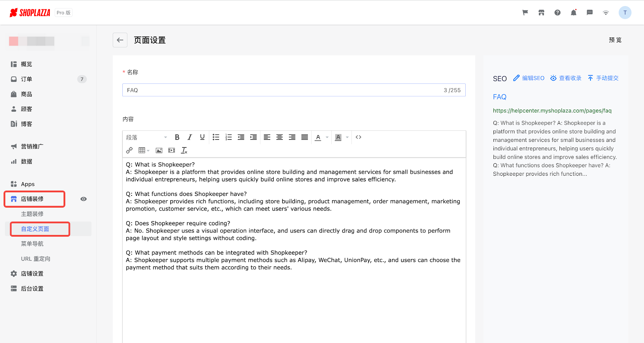Apply the text color A button

(318, 137)
